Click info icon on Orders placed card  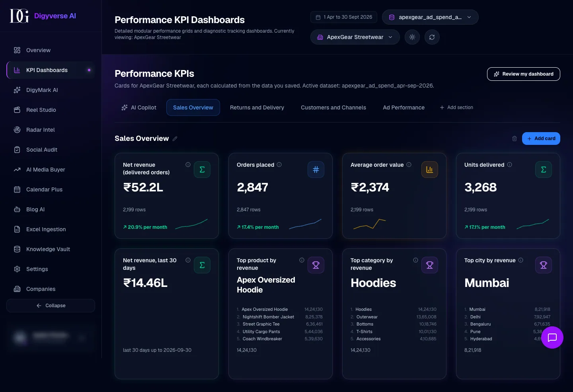(279, 164)
